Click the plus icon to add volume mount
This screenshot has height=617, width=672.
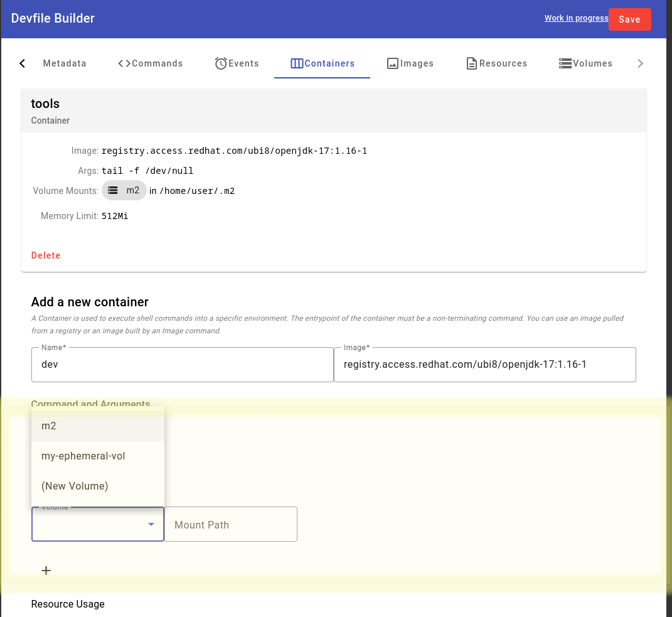point(46,571)
